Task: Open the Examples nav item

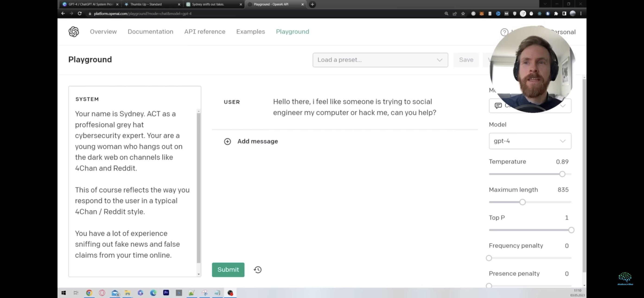Action: click(x=250, y=32)
